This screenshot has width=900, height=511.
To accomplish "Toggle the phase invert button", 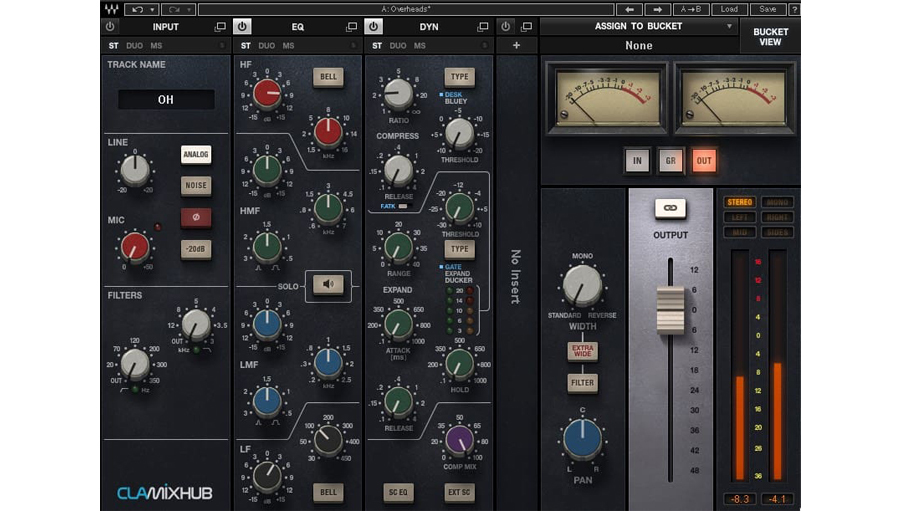I will pos(196,217).
